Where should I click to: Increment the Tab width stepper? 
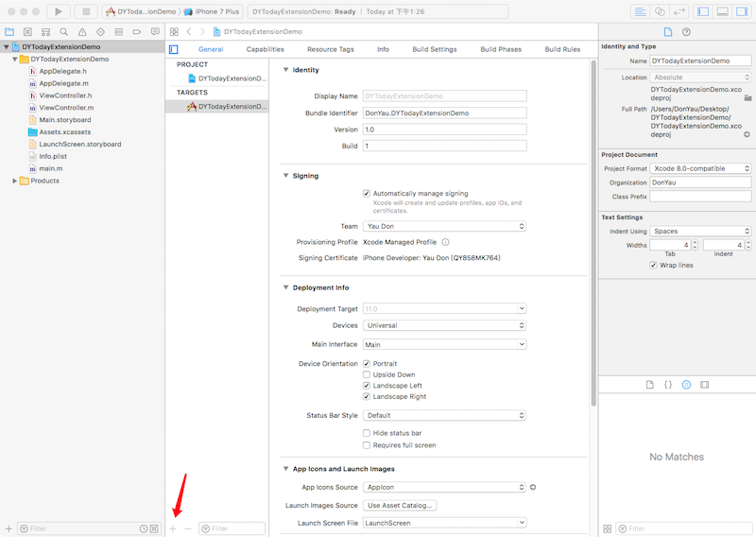(x=695, y=243)
